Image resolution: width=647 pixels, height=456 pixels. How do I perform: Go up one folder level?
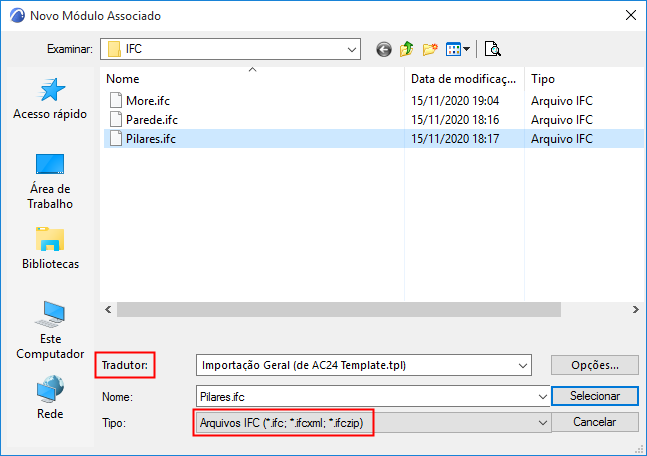coord(407,48)
